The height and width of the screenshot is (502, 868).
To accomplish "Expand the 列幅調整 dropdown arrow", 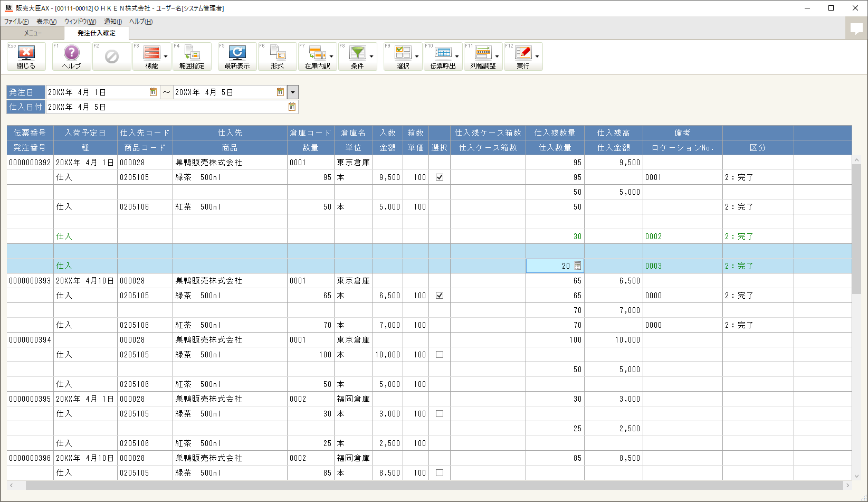I will pos(497,56).
